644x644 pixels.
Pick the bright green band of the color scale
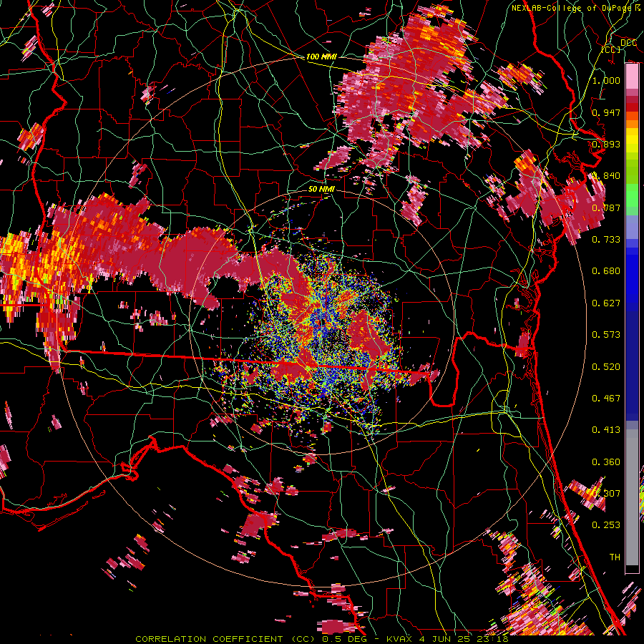click(x=632, y=195)
